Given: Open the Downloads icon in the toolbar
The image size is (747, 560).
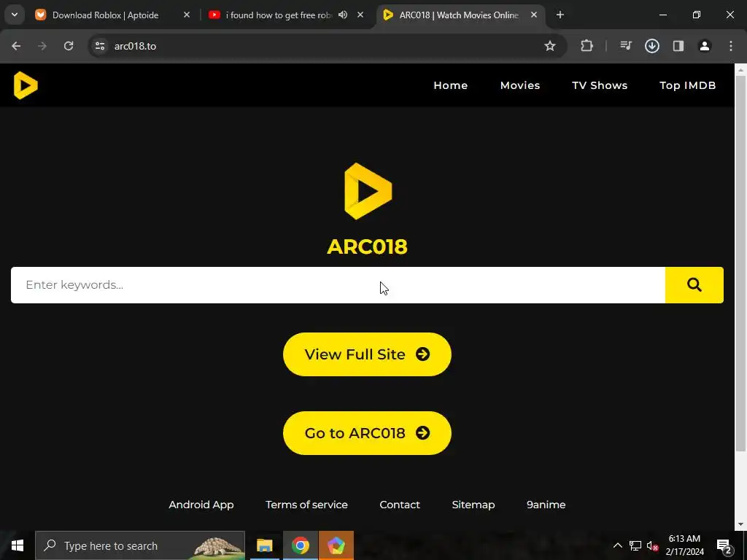Looking at the screenshot, I should click(x=652, y=46).
